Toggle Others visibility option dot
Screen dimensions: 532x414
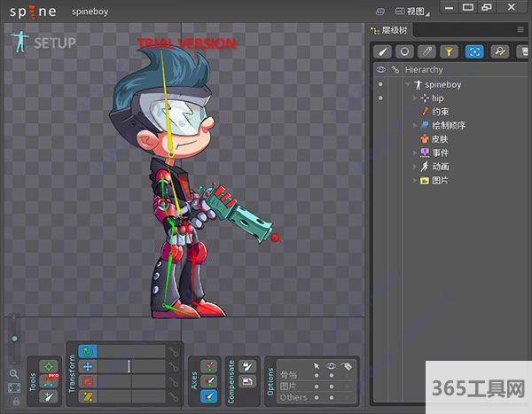[332, 398]
